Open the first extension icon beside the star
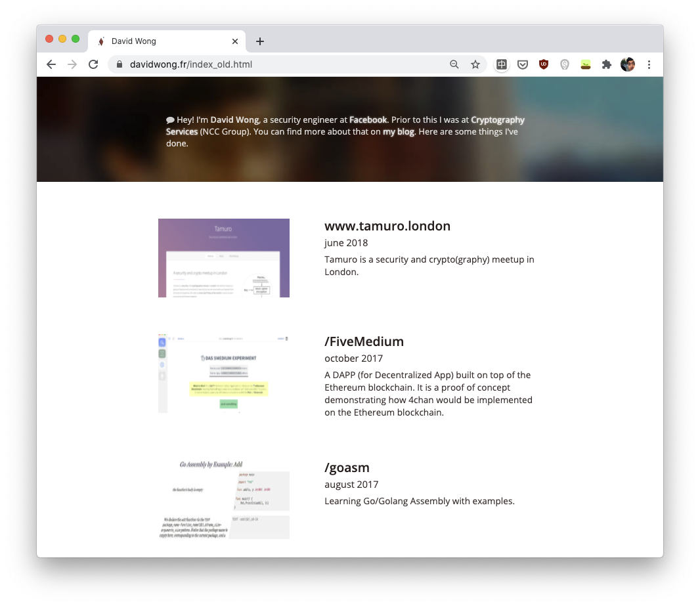This screenshot has width=700, height=606. (x=502, y=64)
